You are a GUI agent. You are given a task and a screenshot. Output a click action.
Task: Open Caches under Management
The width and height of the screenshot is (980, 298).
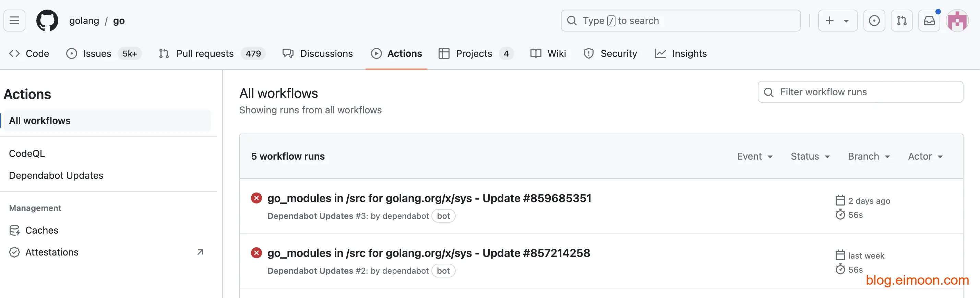click(41, 230)
